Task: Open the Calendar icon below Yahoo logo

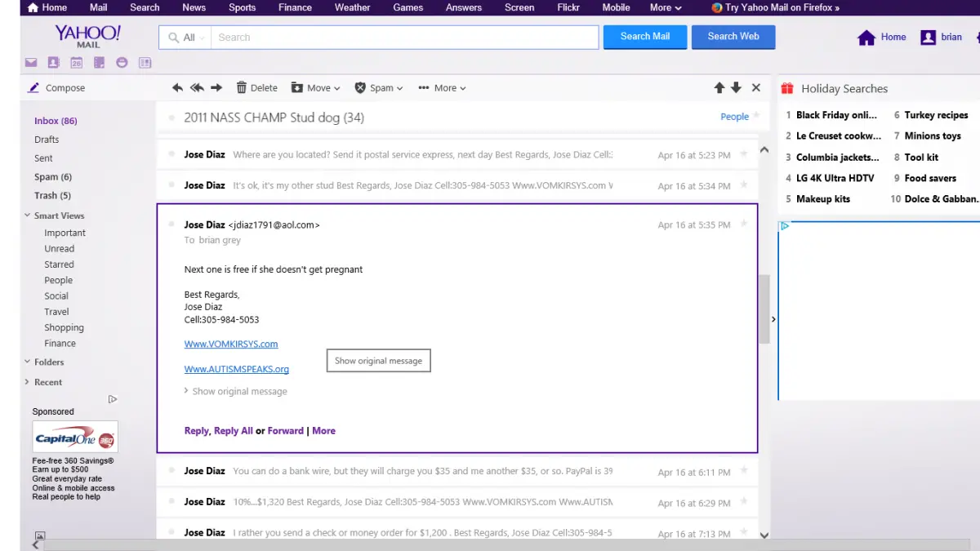Action: (x=76, y=62)
